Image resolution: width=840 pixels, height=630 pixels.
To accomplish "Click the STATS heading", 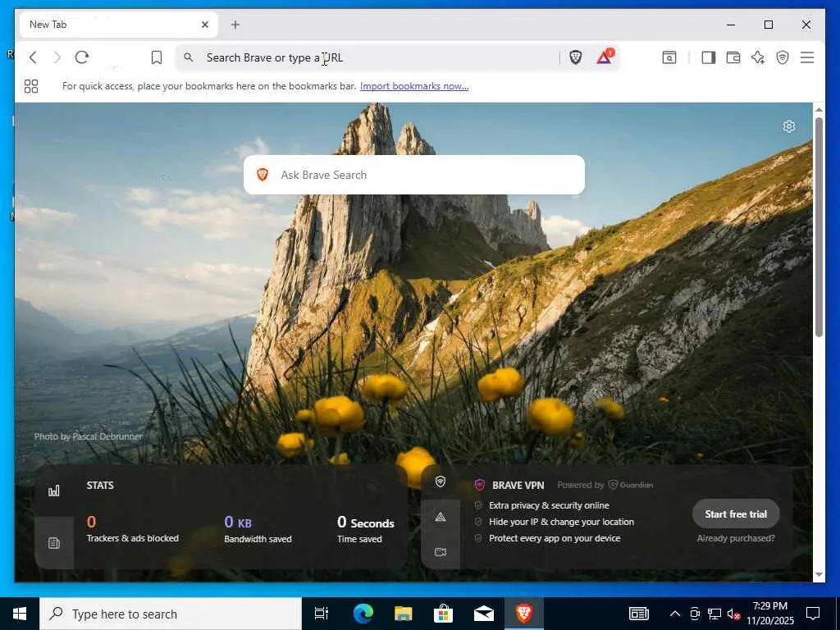I will (x=100, y=486).
